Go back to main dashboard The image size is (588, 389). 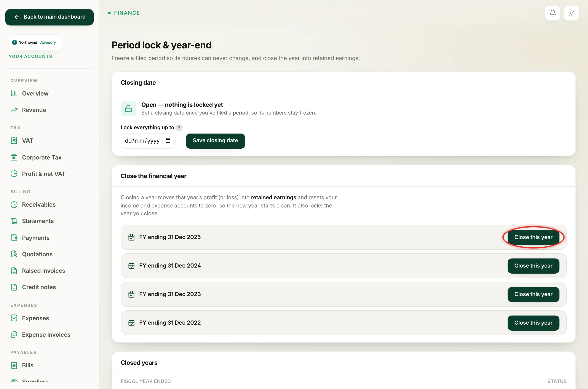click(x=49, y=17)
